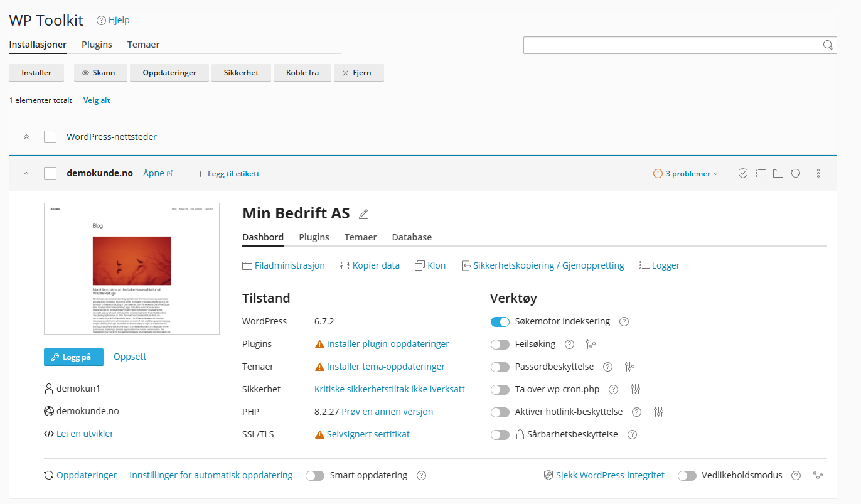The width and height of the screenshot is (861, 504).
Task: Enable the Passordbeskyttelse toggle
Action: coord(500,367)
